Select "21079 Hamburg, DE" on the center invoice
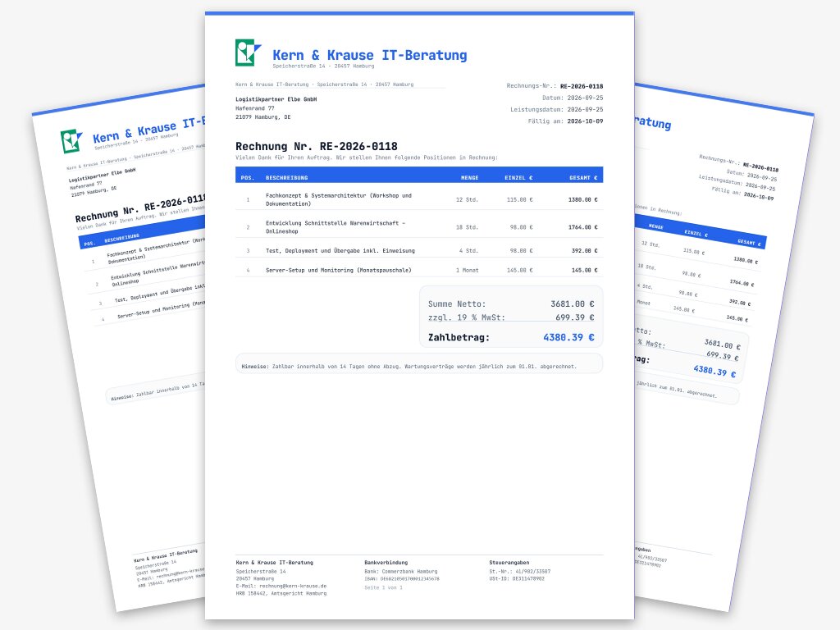840x630 pixels. tap(263, 116)
